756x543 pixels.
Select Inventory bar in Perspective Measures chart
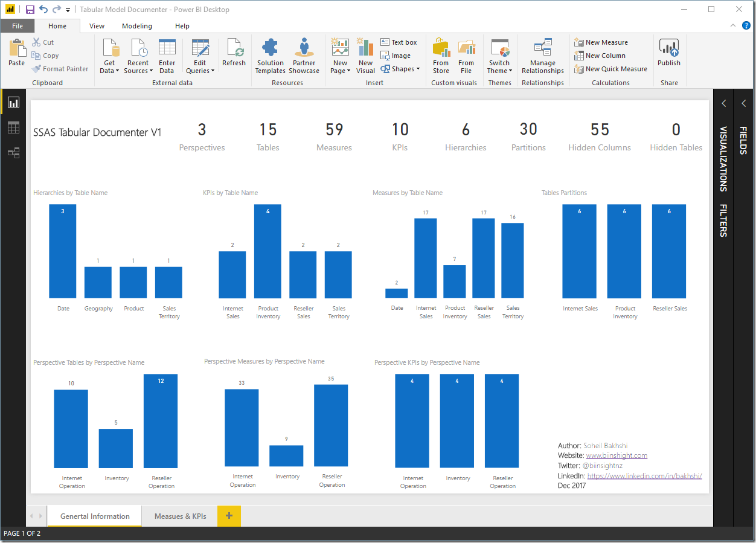[x=286, y=456]
